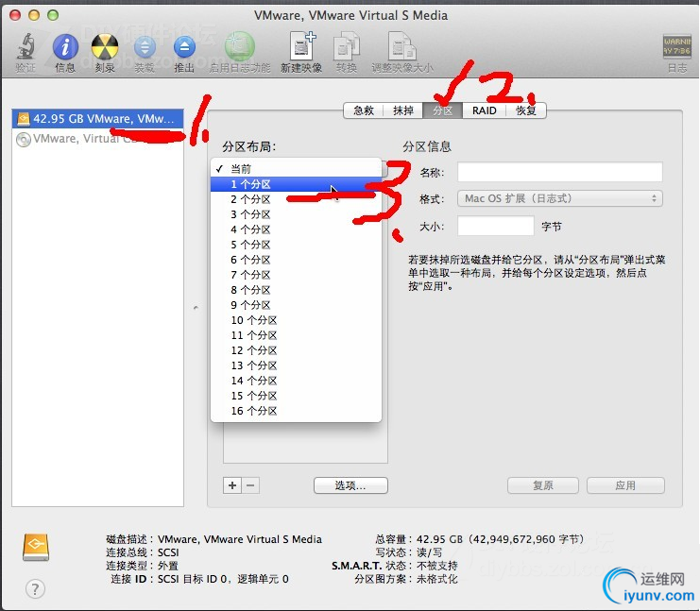Viewport: 700px width, 611px height.
Task: Click Enable Journaling (启用日志功能) icon
Action: tap(239, 46)
